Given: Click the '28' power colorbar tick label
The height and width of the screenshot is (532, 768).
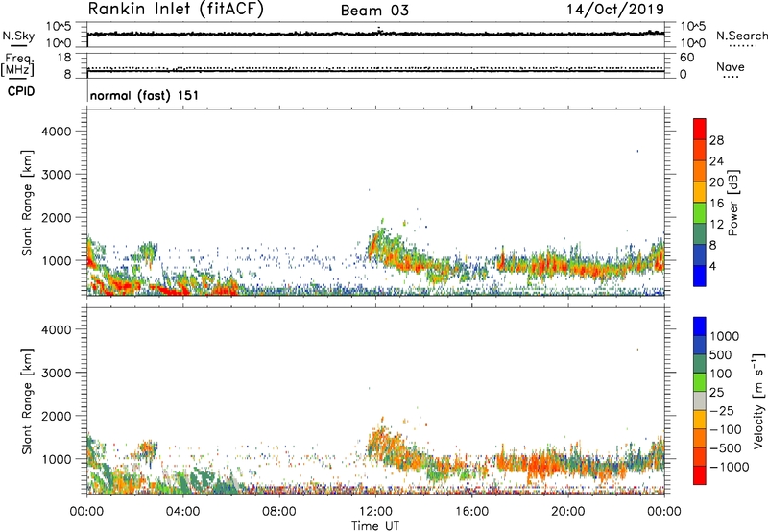Looking at the screenshot, I should point(716,140).
